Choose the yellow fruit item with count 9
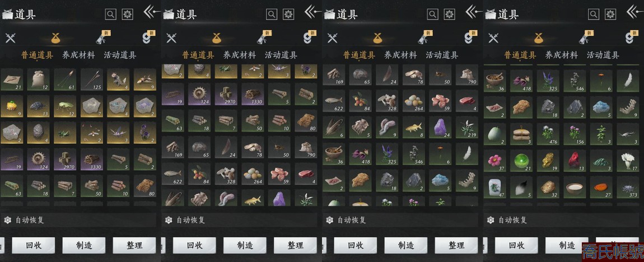Image resolution: width=644 pixels, height=262 pixels. pyautogui.click(x=12, y=107)
